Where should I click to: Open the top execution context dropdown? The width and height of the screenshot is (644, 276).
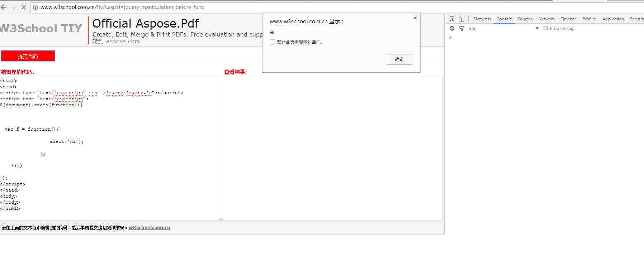[503, 29]
